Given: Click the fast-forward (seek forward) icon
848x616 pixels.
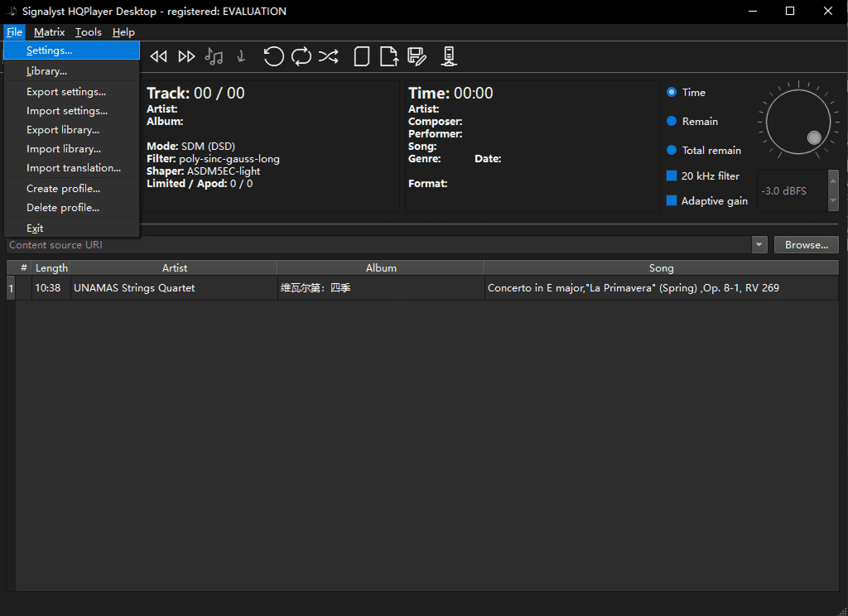Looking at the screenshot, I should [x=187, y=56].
